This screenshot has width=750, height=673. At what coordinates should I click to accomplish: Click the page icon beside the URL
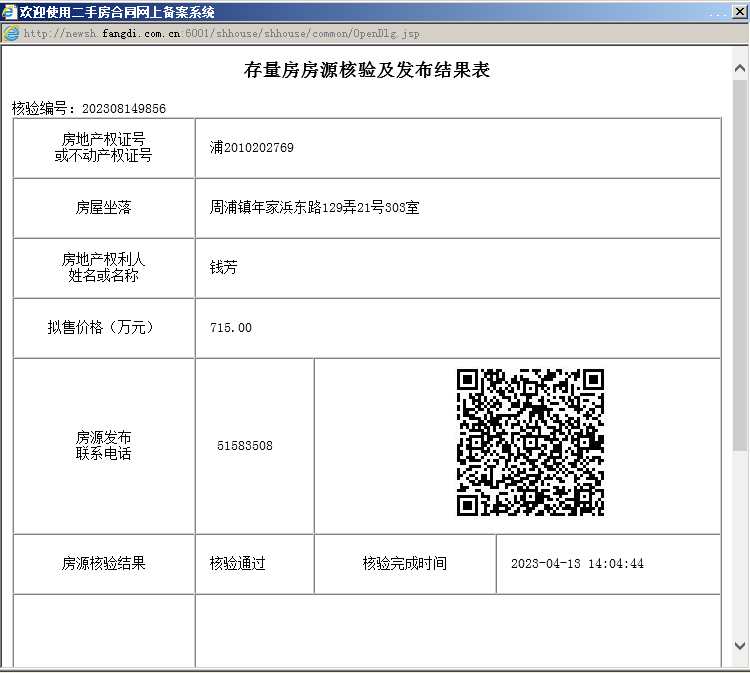(x=11, y=33)
